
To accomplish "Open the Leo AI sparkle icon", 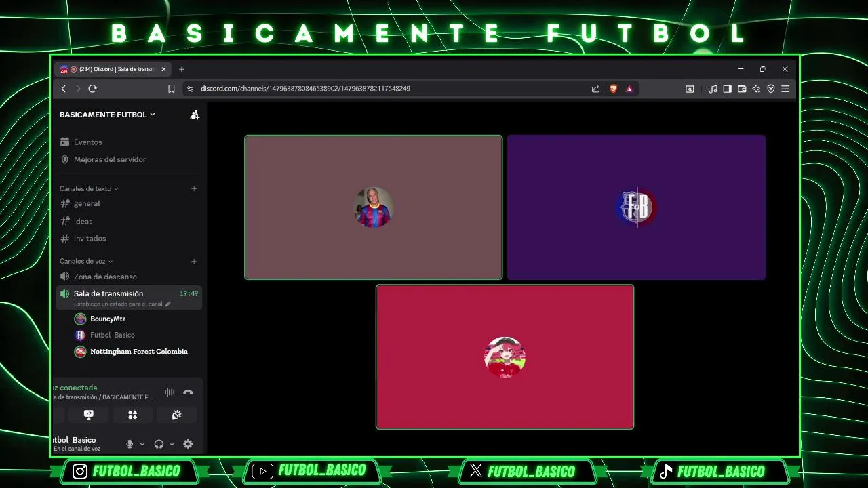I will [756, 89].
